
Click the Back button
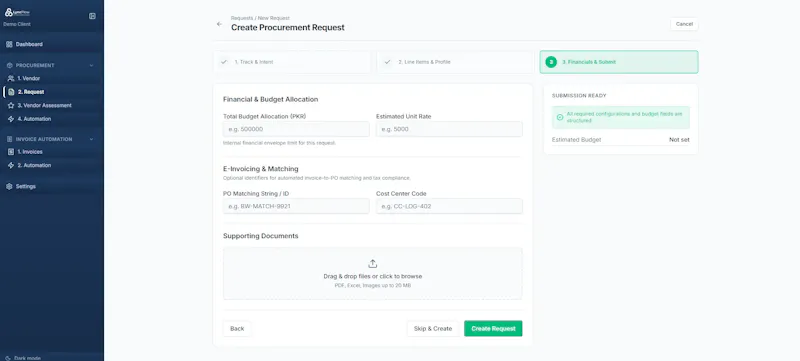237,329
